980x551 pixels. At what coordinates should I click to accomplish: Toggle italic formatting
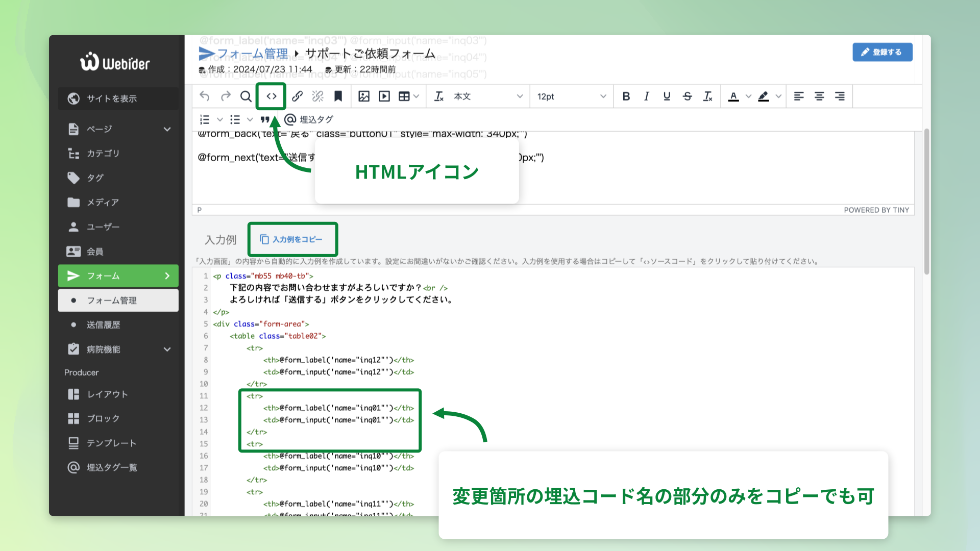647,96
